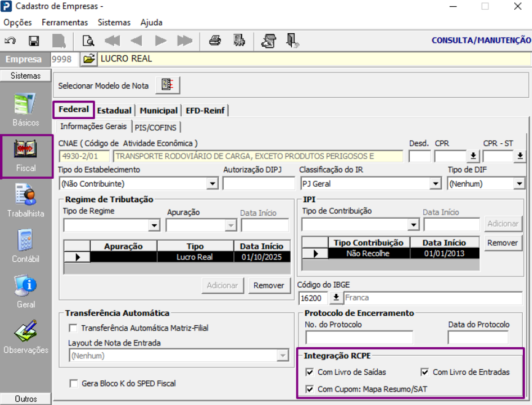This screenshot has height=405, width=532.
Task: Open Opções menu
Action: coord(18,22)
